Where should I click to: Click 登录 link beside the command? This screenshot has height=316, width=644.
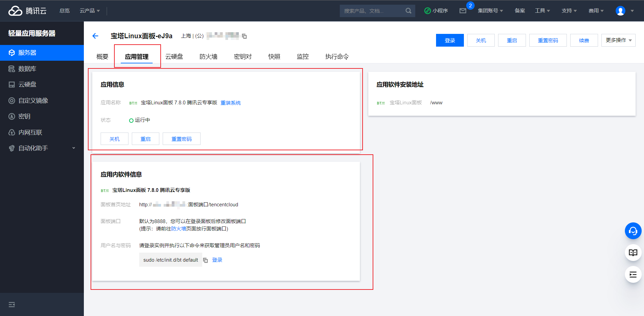(217, 260)
